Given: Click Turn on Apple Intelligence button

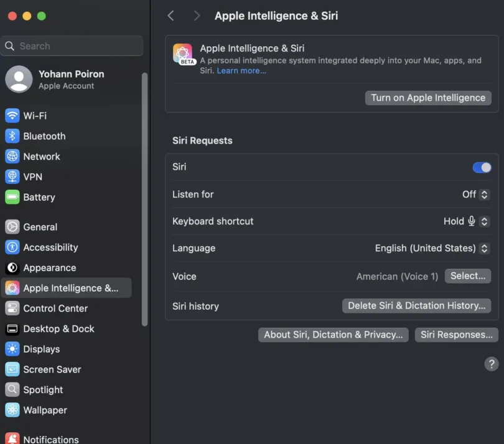Looking at the screenshot, I should coord(428,98).
